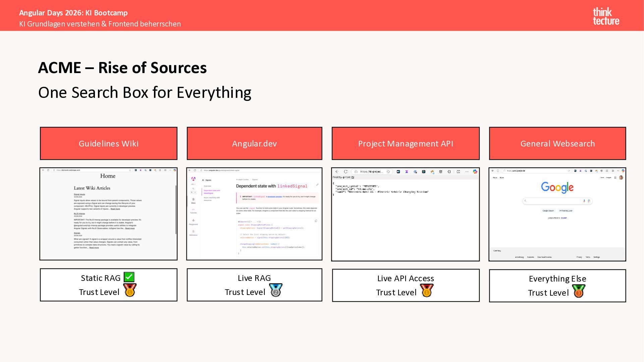
Task: Select the Overview item in the Signals nav
Action: pos(207,186)
